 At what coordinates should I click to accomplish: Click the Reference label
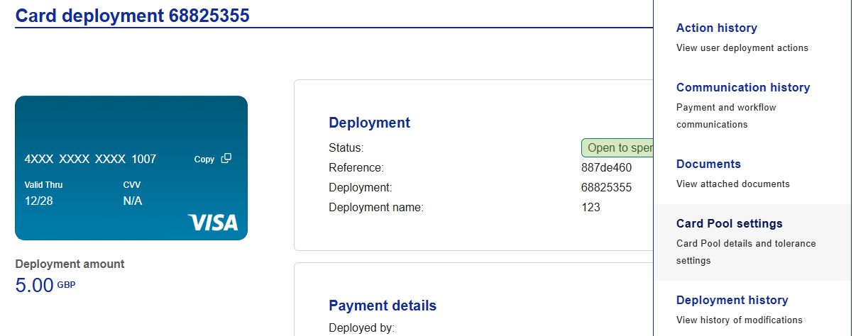(356, 168)
